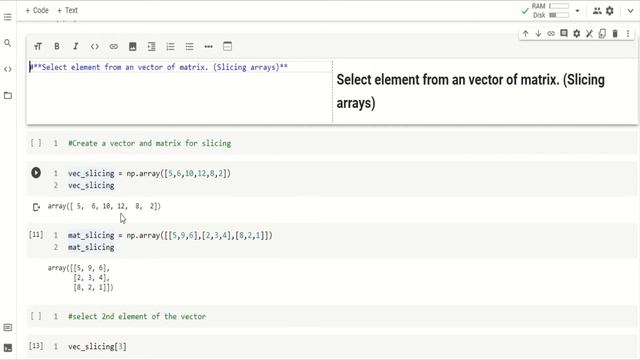Add a new text cell with + Text
Screen dimensions: 640x360
coord(67,10)
